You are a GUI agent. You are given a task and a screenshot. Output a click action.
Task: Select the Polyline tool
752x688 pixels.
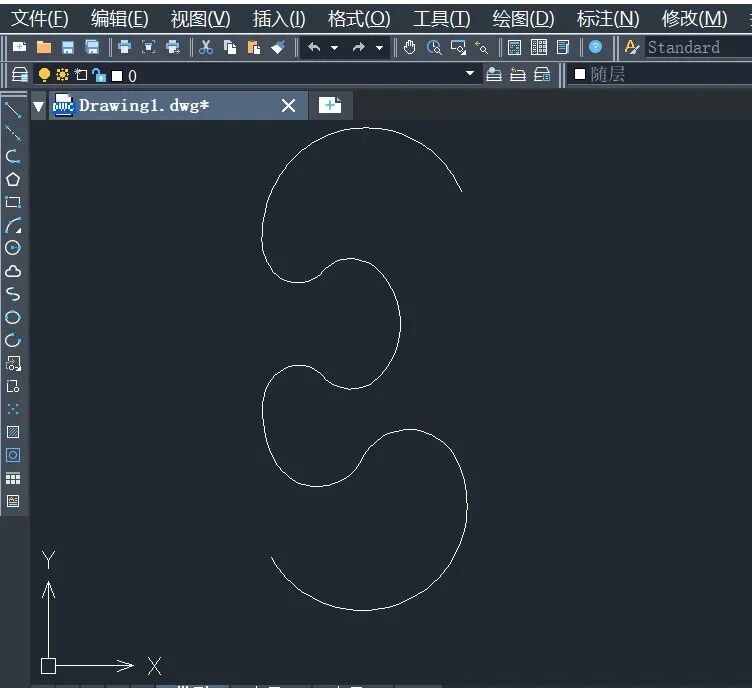coord(13,156)
